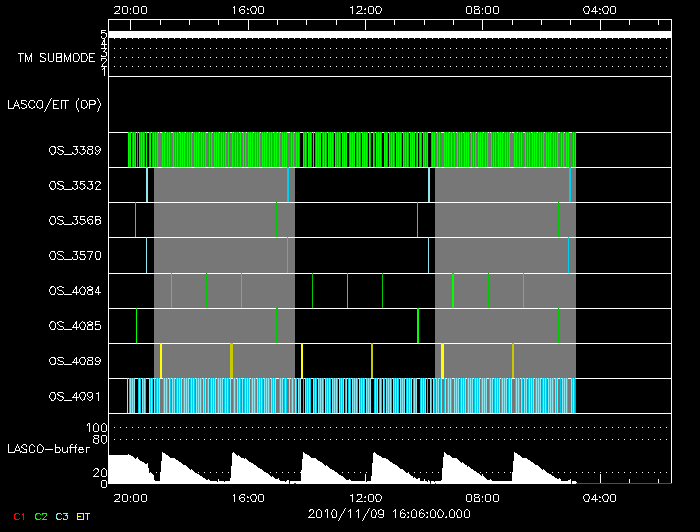Click the 80 value on LASCO-buffer axis

(x=100, y=440)
